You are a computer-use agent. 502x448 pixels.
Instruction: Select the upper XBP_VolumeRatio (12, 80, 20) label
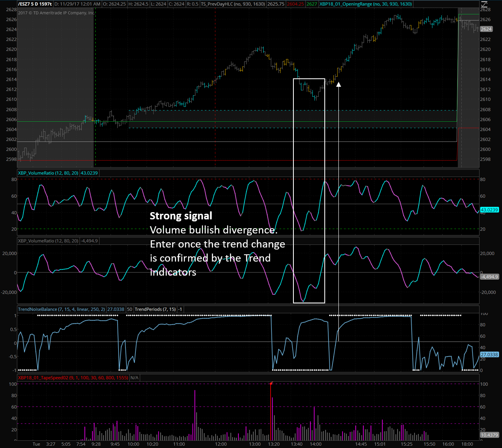point(48,173)
